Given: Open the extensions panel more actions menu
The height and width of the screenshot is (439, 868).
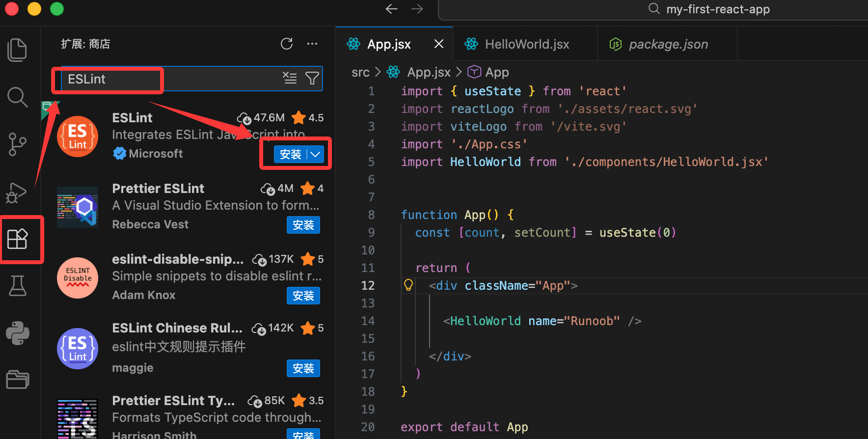Looking at the screenshot, I should click(312, 44).
